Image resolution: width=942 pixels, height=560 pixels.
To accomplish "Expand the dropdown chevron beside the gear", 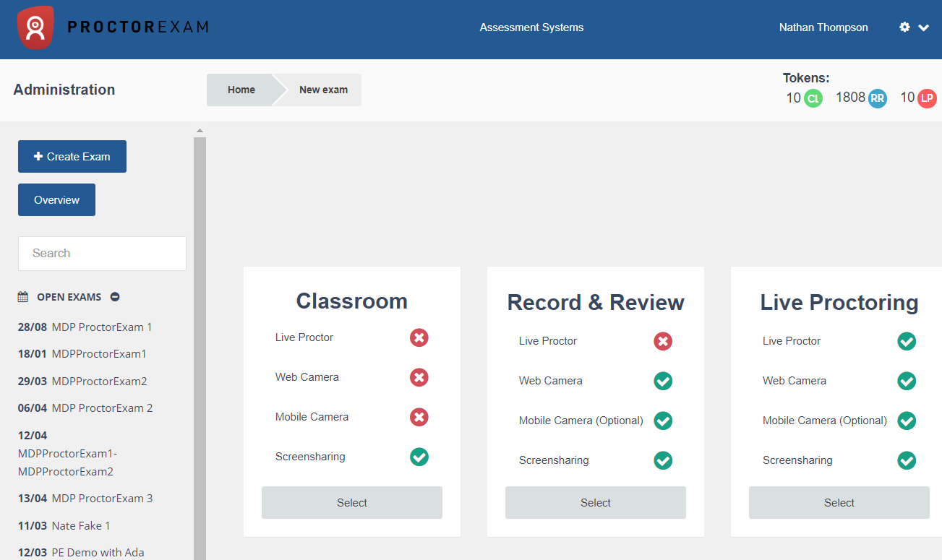I will click(x=923, y=27).
